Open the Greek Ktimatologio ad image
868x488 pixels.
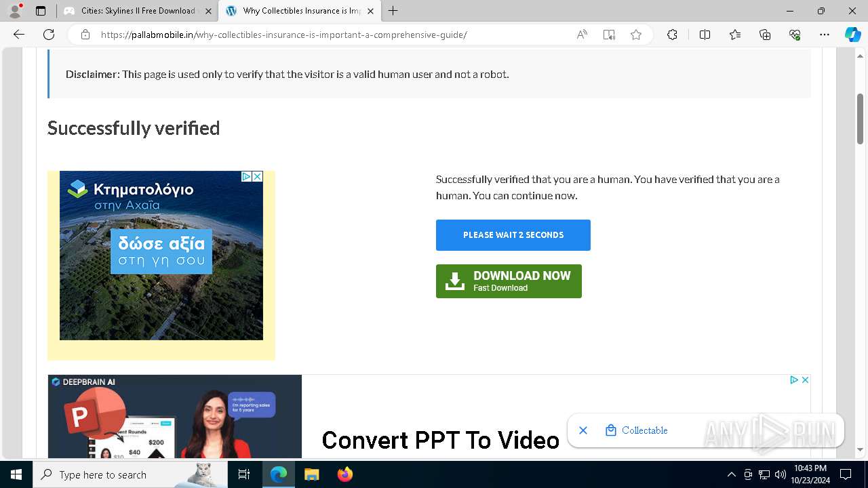point(161,256)
